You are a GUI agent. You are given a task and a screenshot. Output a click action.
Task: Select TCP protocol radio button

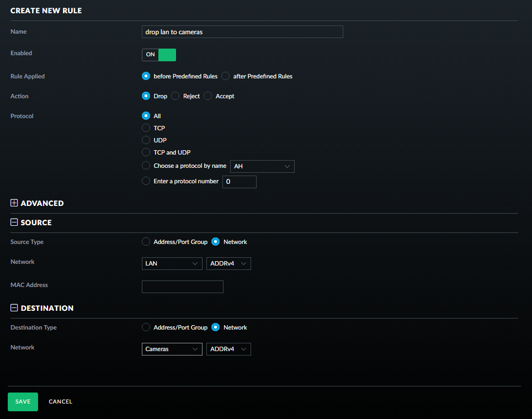pyautogui.click(x=146, y=128)
